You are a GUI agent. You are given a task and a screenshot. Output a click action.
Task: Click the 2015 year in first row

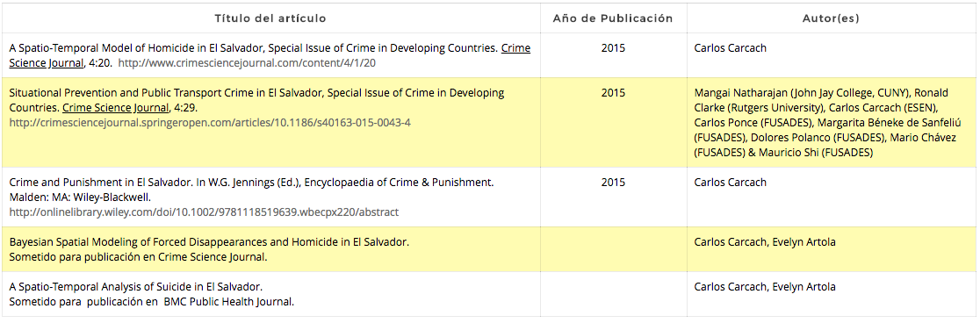(613, 48)
